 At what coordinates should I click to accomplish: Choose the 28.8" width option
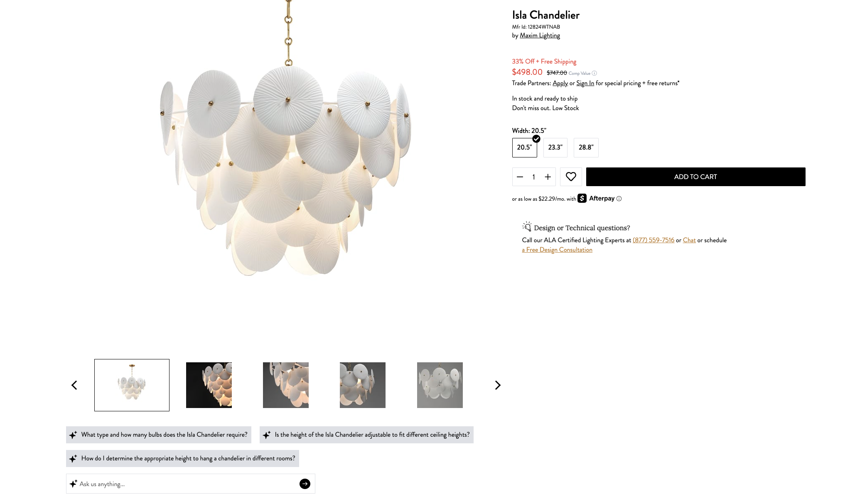[x=586, y=148]
